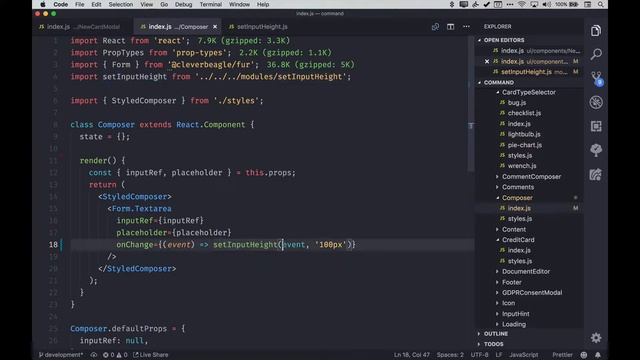Open the editor more actions ellipsis
The image size is (640, 360).
click(466, 27)
